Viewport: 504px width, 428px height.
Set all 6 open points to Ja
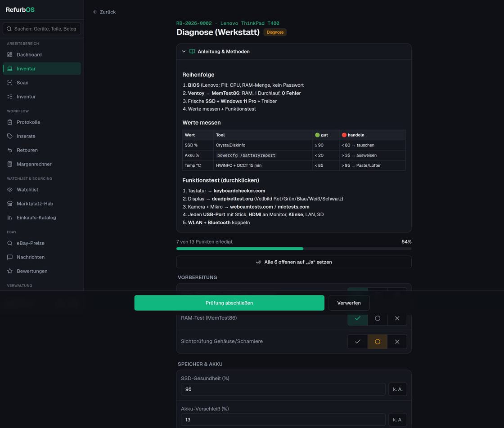click(294, 262)
